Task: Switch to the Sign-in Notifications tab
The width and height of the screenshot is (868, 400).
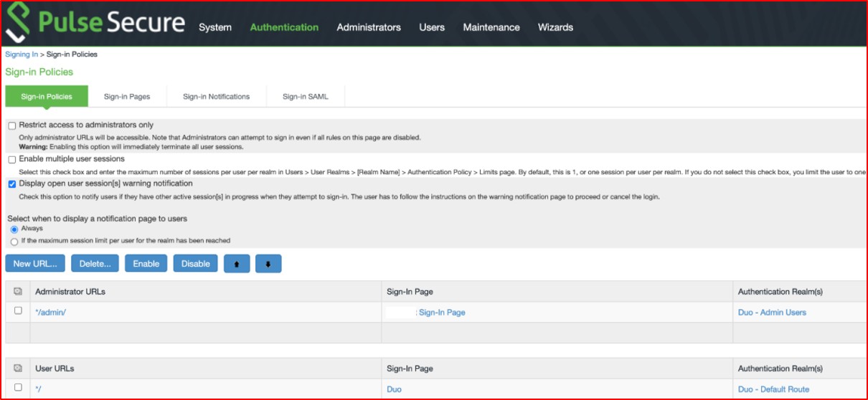Action: click(216, 97)
